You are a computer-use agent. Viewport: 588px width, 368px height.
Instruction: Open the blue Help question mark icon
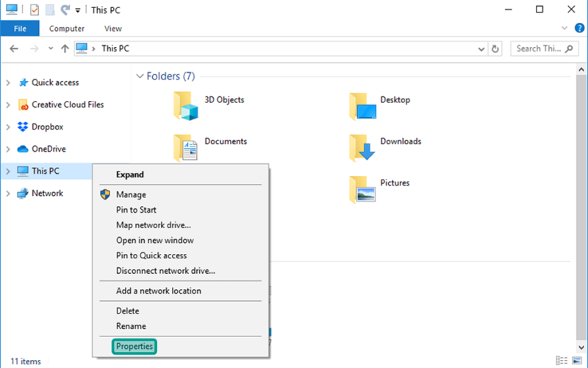[579, 28]
